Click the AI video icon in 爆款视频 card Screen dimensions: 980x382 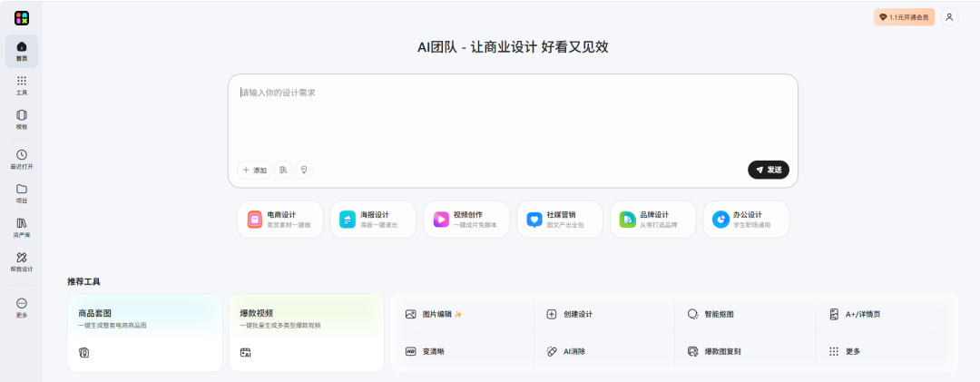point(246,353)
